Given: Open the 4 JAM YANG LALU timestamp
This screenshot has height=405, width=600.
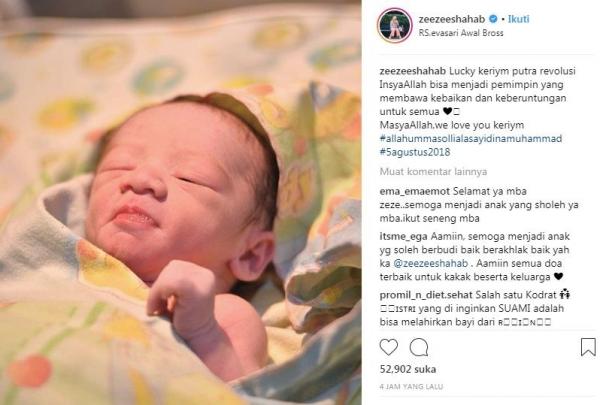Looking at the screenshot, I should point(411,387).
